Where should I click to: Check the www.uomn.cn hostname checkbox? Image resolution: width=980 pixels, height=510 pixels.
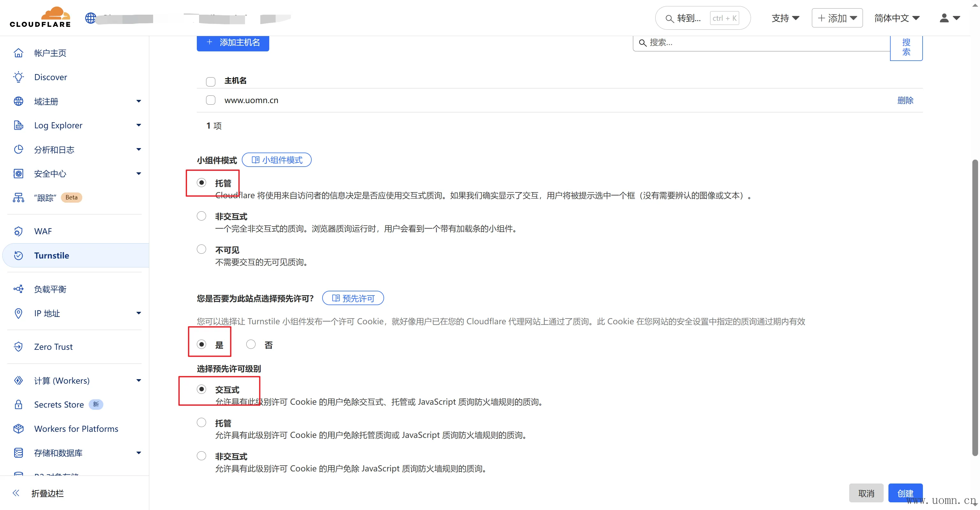click(210, 100)
